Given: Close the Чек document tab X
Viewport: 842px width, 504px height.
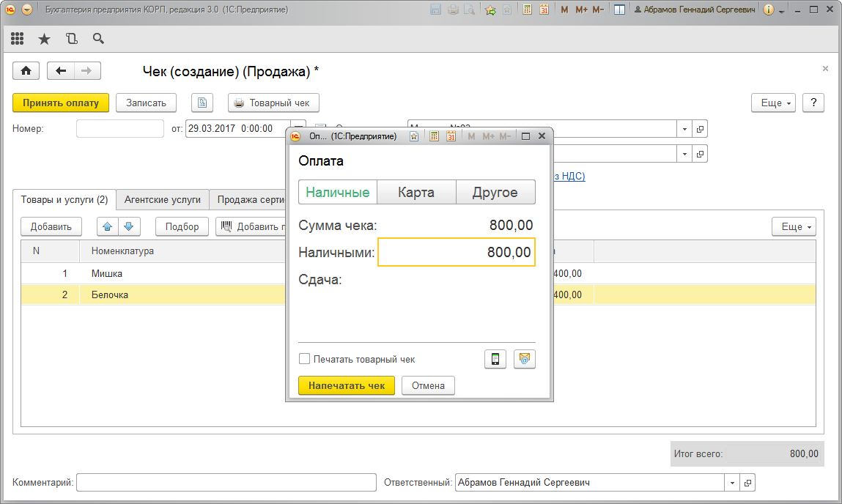Looking at the screenshot, I should [x=825, y=68].
